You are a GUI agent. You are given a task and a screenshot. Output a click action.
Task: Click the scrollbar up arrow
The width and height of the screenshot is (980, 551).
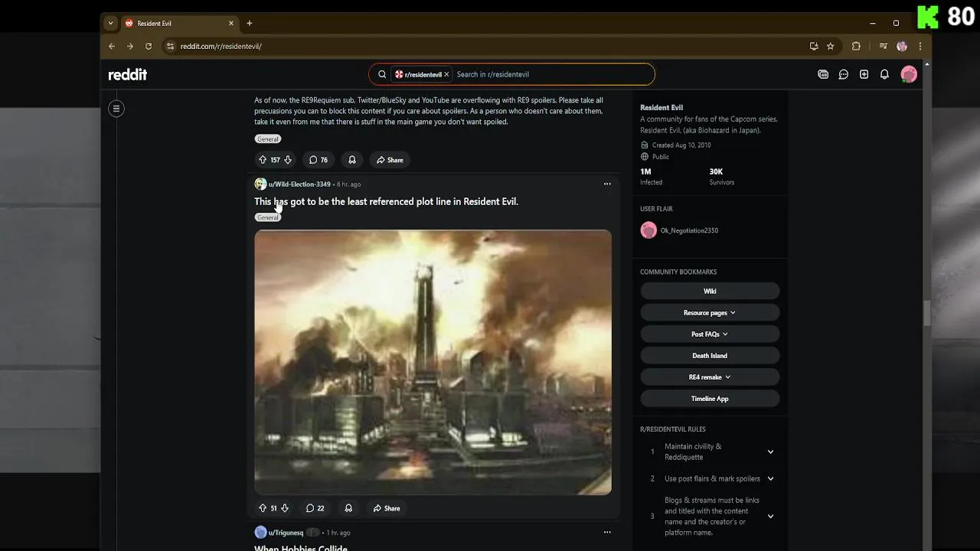click(927, 64)
